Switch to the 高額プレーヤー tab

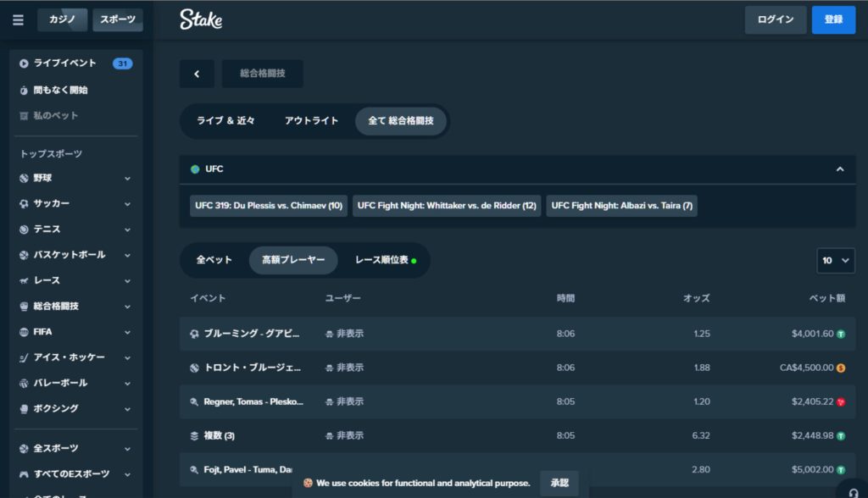tap(292, 260)
